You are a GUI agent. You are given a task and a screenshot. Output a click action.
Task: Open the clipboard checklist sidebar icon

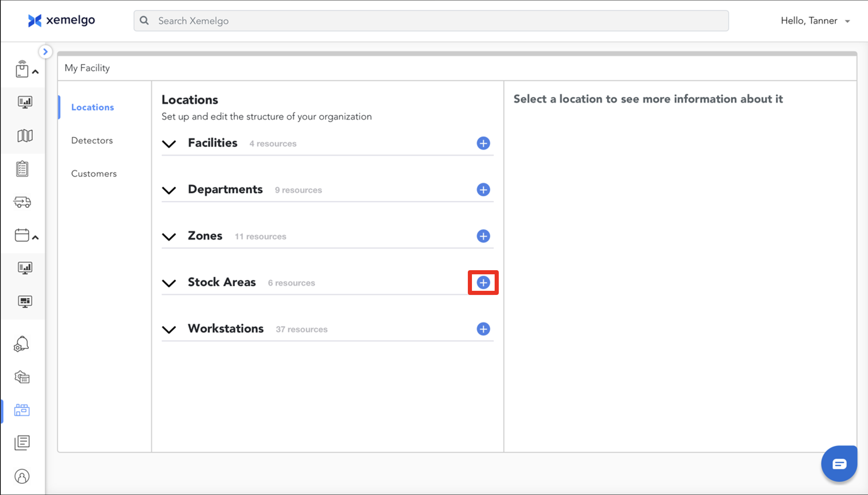point(22,169)
